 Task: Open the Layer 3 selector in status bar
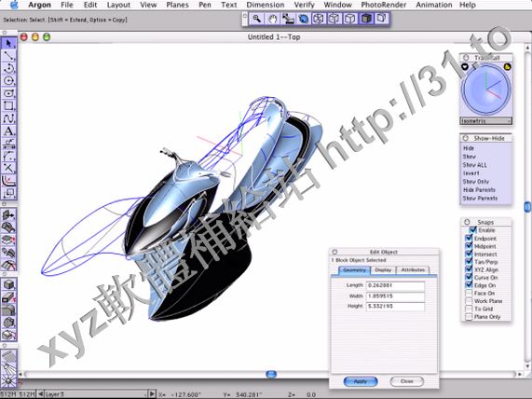click(96, 394)
